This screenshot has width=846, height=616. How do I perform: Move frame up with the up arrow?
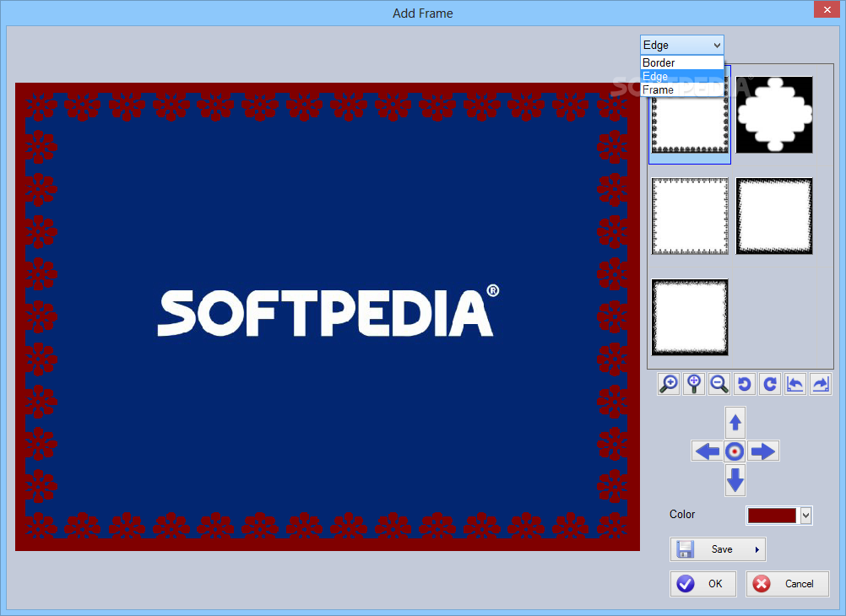[735, 422]
